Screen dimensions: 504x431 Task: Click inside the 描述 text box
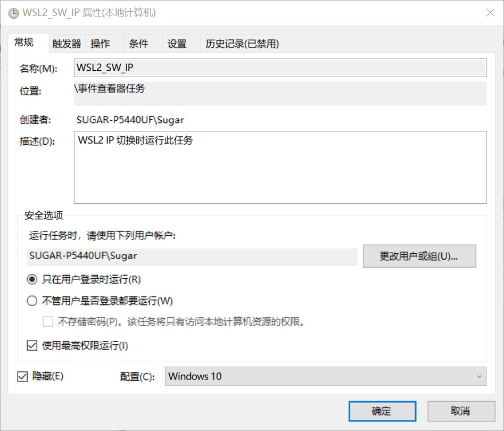pos(280,167)
